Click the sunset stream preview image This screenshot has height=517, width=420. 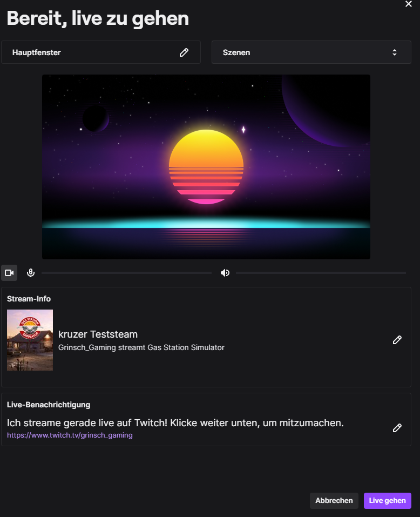[x=206, y=167]
